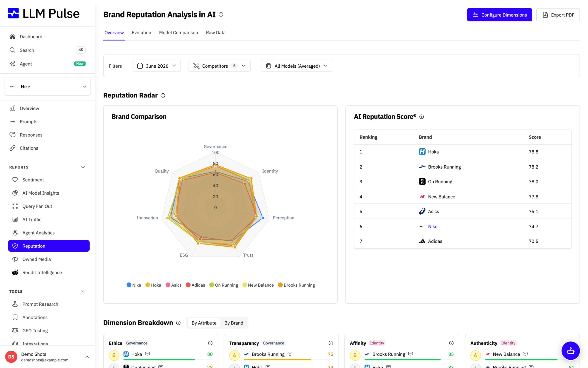588x368 pixels.
Task: Click info icon on the Affinity card
Action: pos(451,343)
